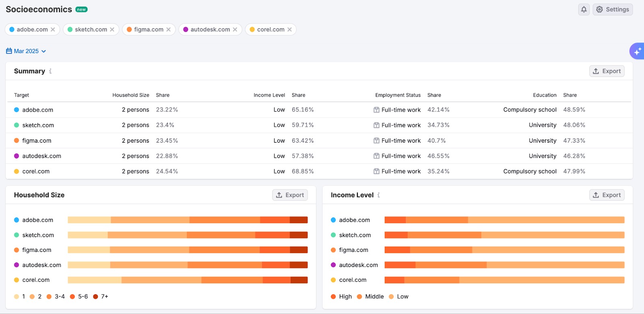The image size is (644, 314).
Task: Remove figma.com domain chip
Action: tap(168, 29)
